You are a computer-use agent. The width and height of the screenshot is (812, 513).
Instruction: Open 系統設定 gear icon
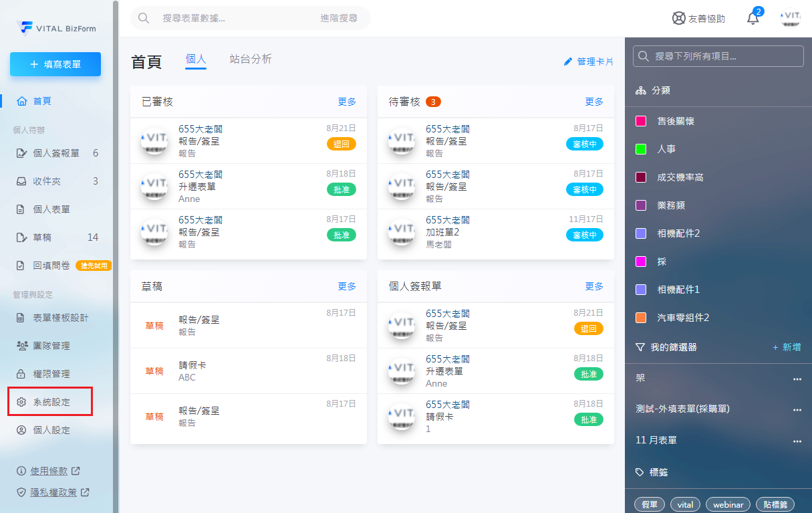(x=21, y=402)
